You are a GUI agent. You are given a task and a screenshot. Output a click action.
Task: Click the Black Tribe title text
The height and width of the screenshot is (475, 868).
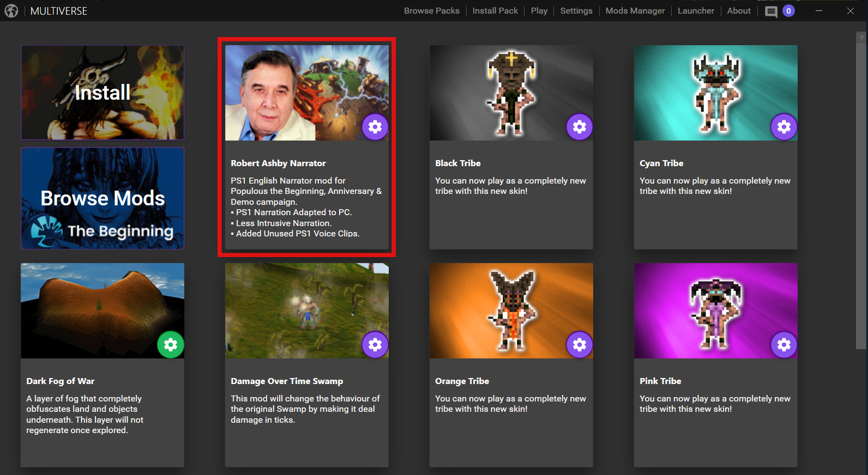coord(458,163)
